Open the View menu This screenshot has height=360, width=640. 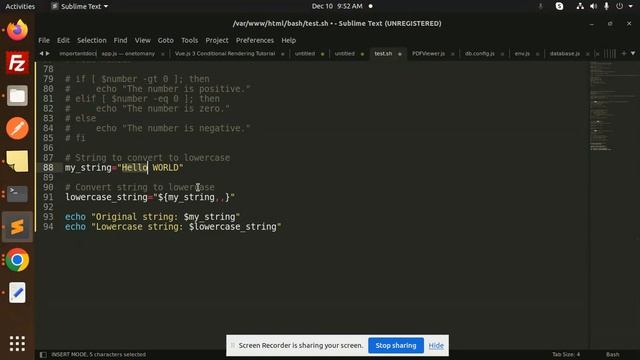[142, 40]
